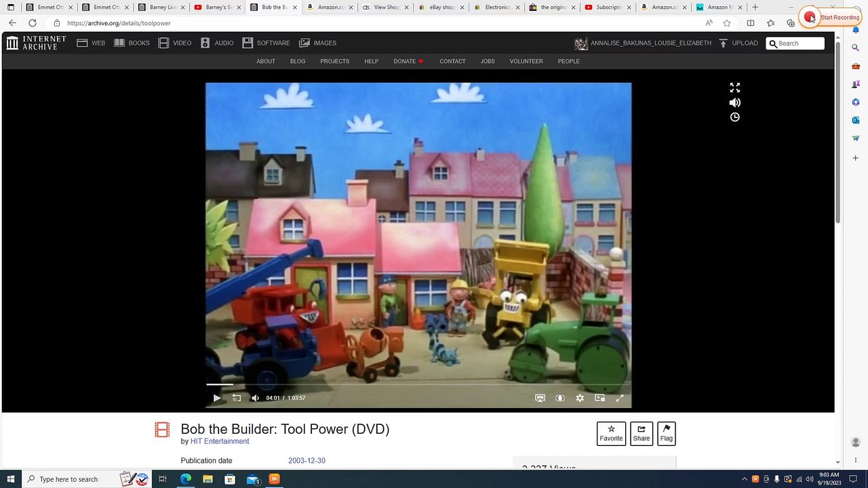
Task: Click the taskbar search box
Action: point(86,479)
